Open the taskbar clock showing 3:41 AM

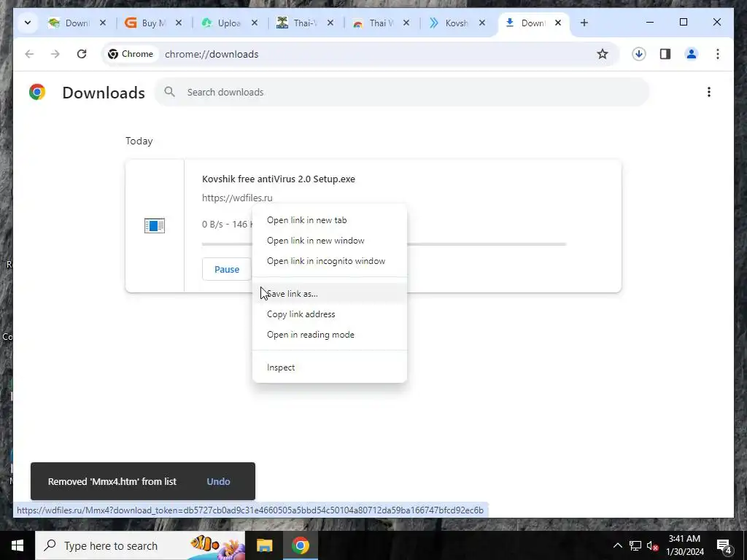tap(684, 545)
